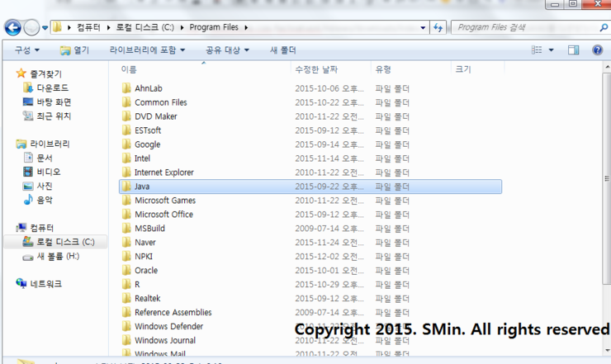Select the Internet Explorer folder icon
The height and width of the screenshot is (364, 611).
pyautogui.click(x=126, y=173)
